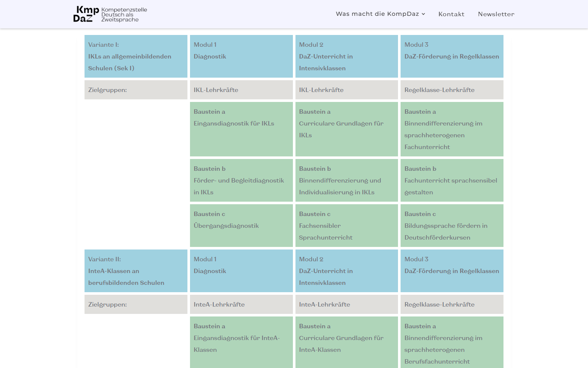The image size is (588, 368).
Task: Click 'Baustein a Eingansdiagnostik für IKLs'
Action: tap(241, 129)
